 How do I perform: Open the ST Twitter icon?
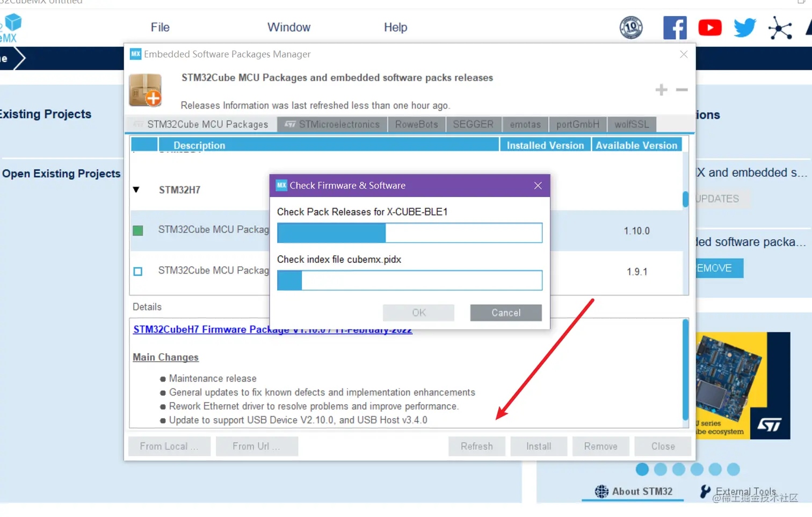745,27
